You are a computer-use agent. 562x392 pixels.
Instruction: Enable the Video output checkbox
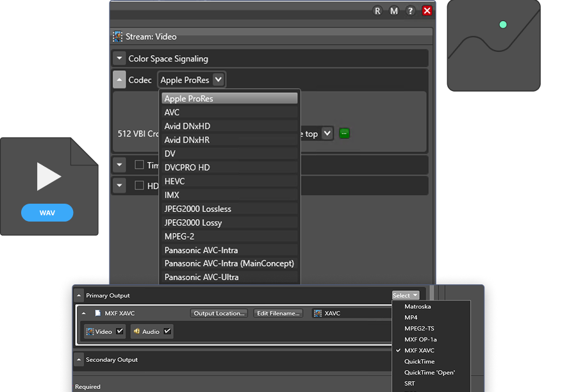coord(119,331)
